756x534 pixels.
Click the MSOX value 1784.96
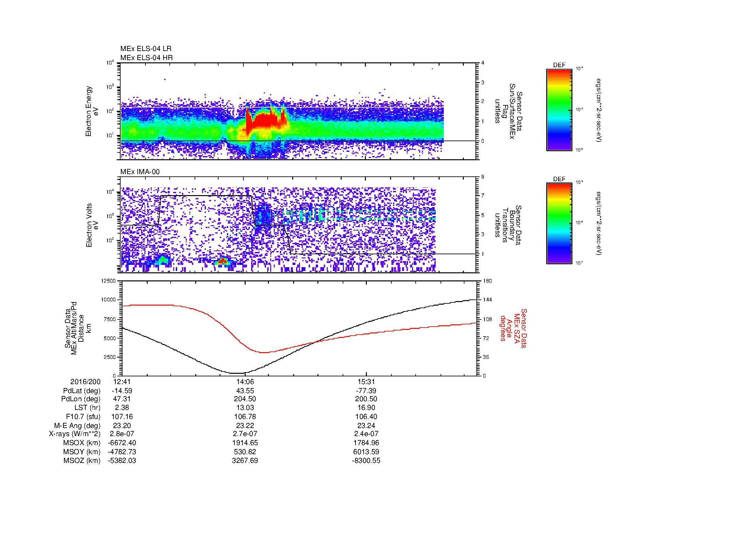coord(366,443)
